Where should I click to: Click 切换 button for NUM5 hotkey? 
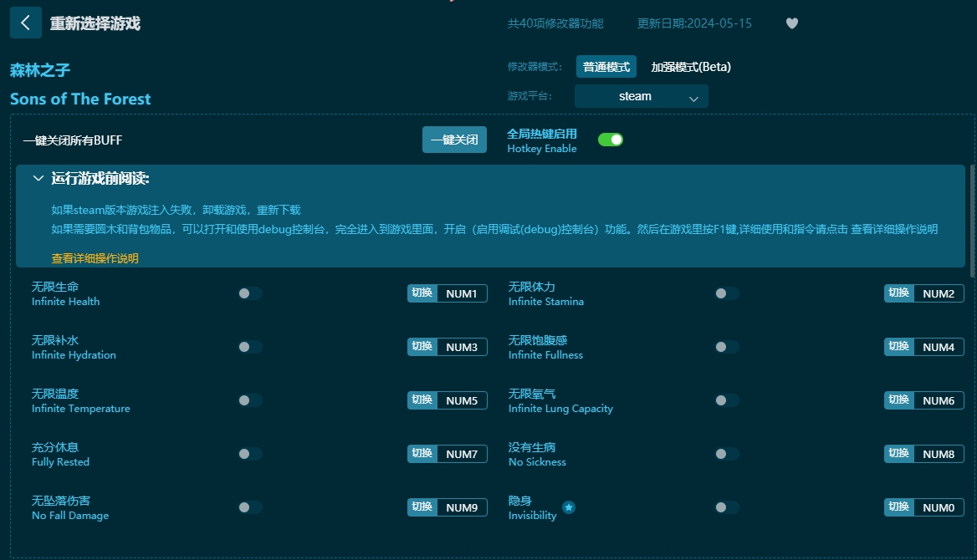422,400
